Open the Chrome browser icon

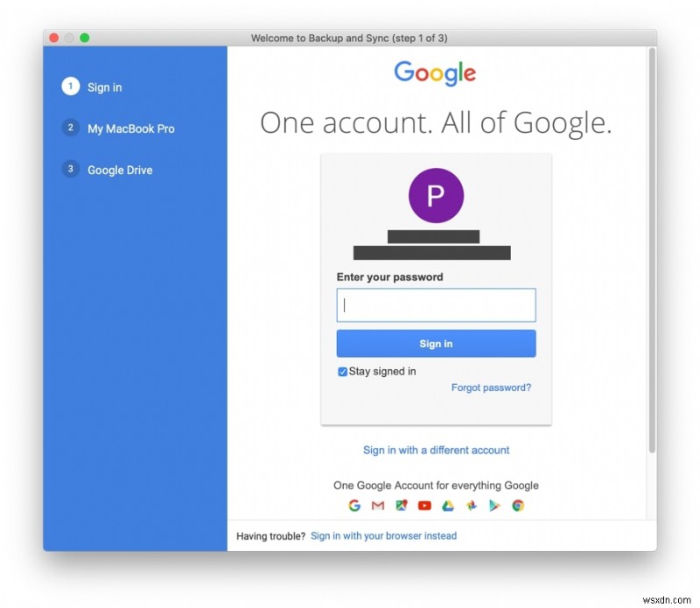[518, 506]
